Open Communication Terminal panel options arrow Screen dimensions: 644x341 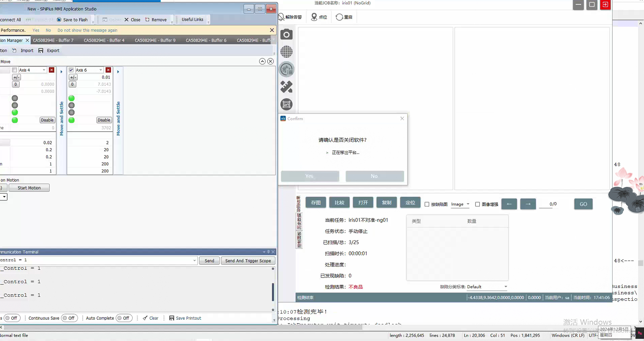pyautogui.click(x=264, y=252)
